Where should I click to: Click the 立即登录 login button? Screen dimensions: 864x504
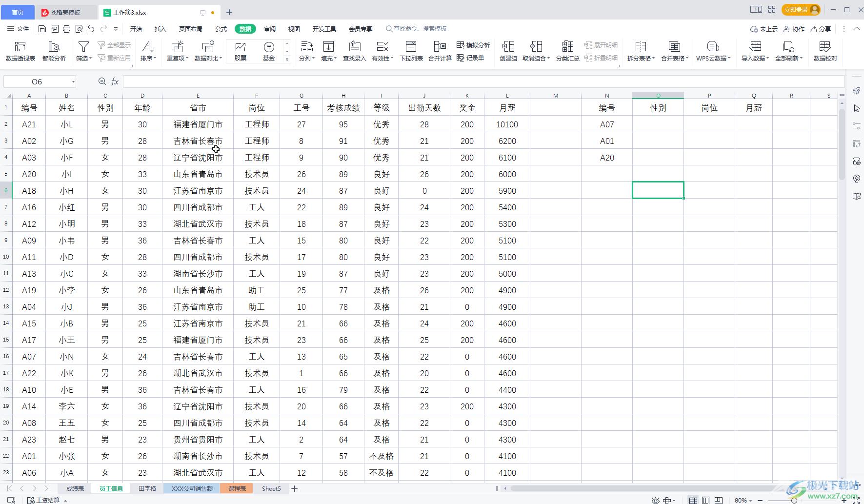[x=801, y=10]
